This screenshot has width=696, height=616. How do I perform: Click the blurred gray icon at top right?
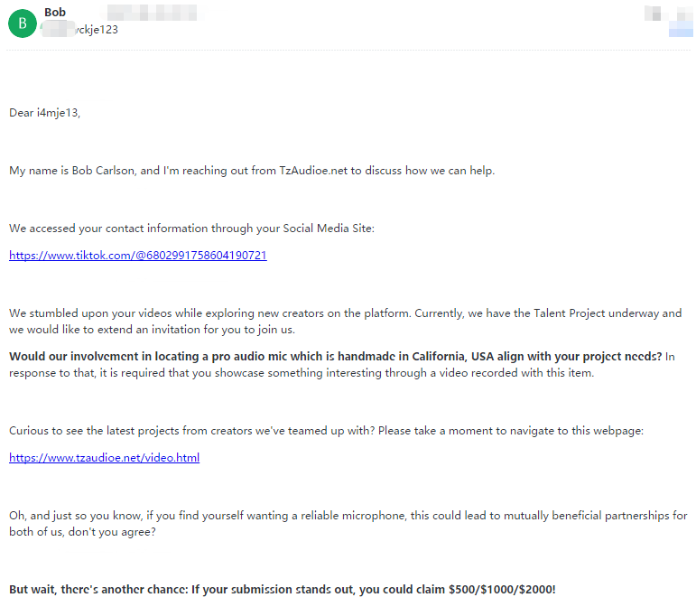click(653, 13)
